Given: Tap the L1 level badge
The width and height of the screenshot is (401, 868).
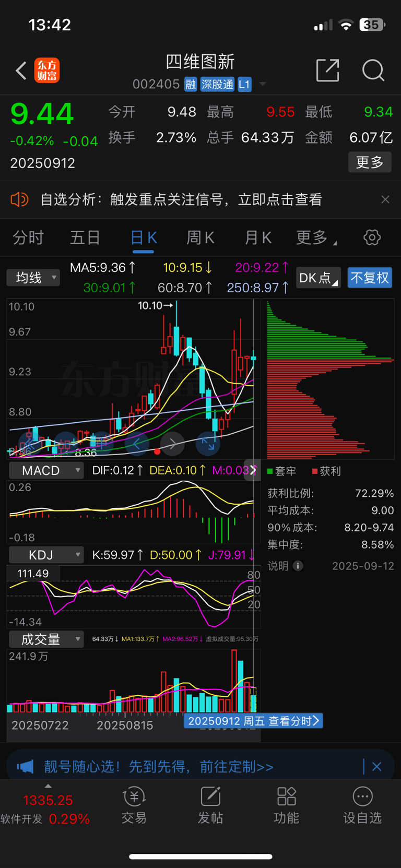Looking at the screenshot, I should [x=244, y=84].
